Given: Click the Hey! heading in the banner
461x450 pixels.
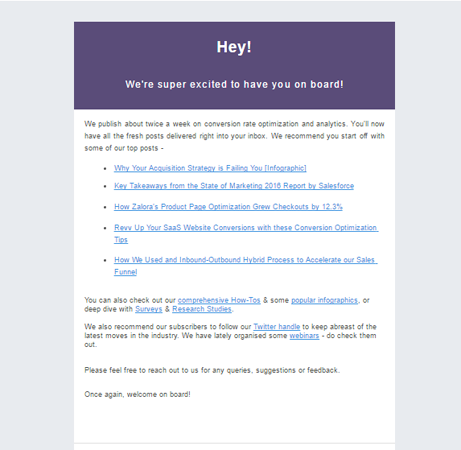Looking at the screenshot, I should coord(234,47).
